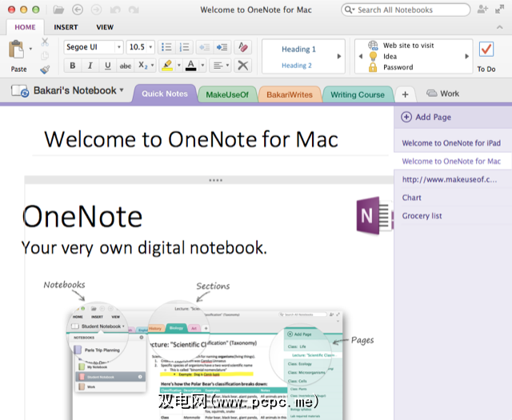
Task: Toggle underline formatting
Action: click(x=106, y=66)
